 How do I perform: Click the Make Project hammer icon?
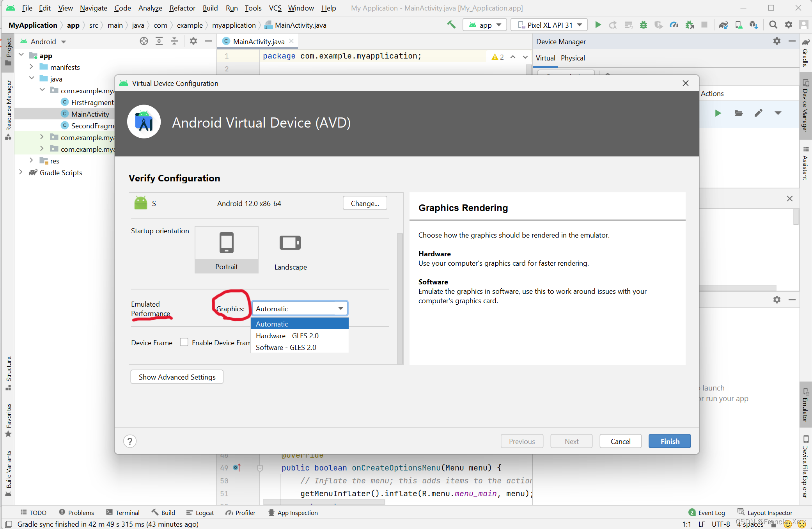click(451, 25)
